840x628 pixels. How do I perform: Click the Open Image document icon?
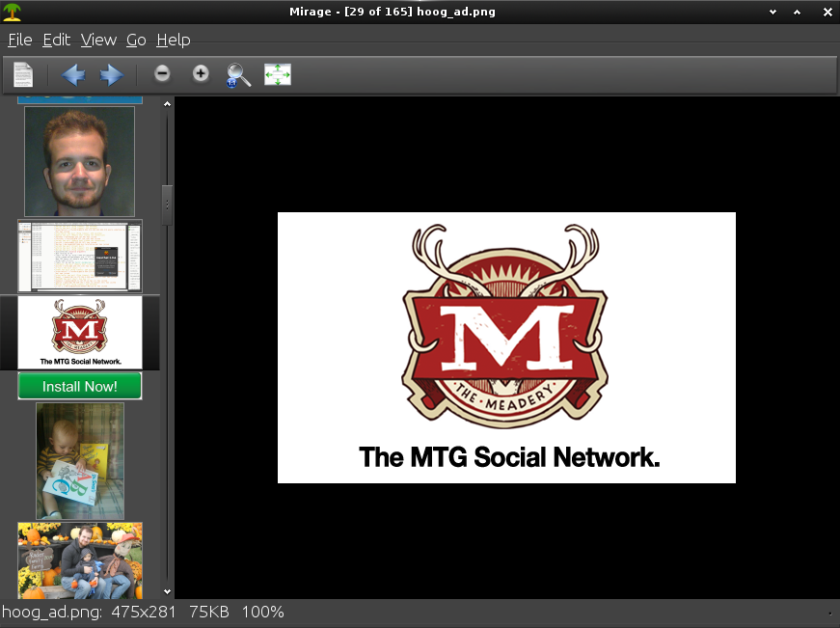tap(23, 74)
